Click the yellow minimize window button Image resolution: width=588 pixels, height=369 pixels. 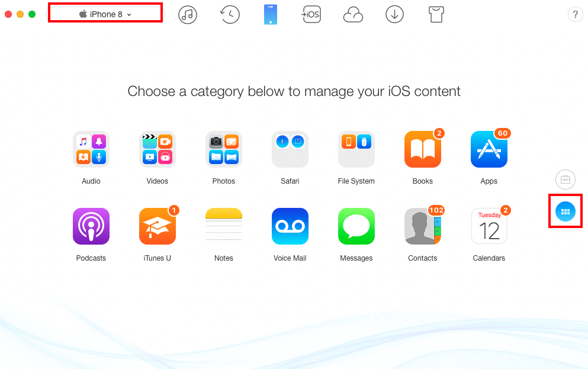pyautogui.click(x=20, y=14)
